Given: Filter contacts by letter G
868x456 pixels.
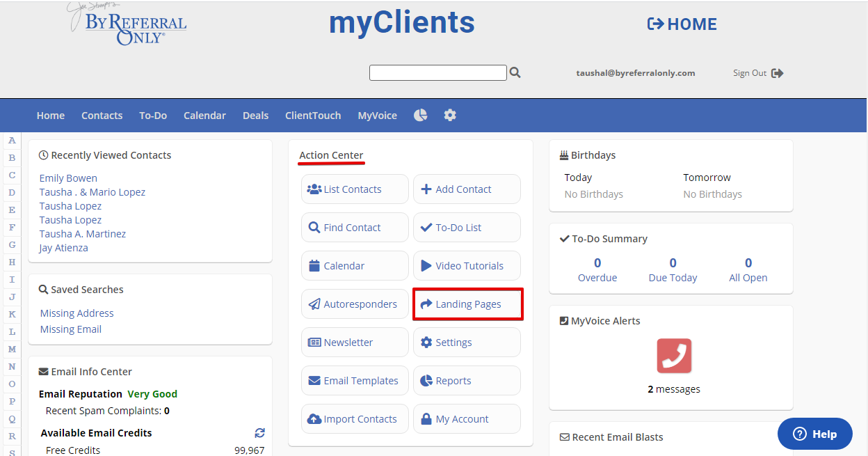Looking at the screenshot, I should [x=12, y=245].
